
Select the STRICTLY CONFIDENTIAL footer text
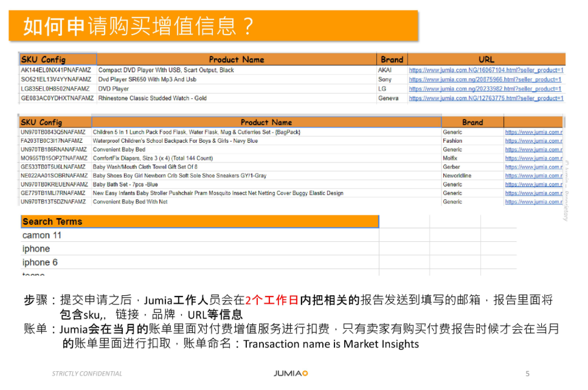click(x=87, y=374)
